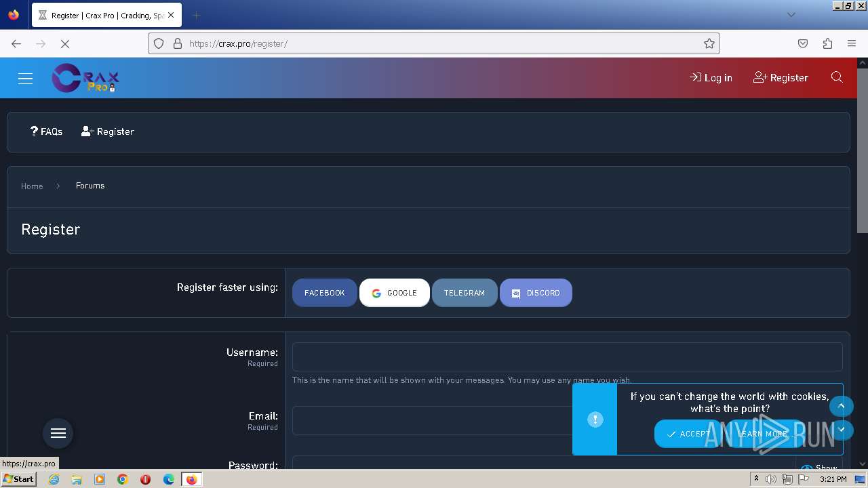Register using the Google button

(395, 293)
